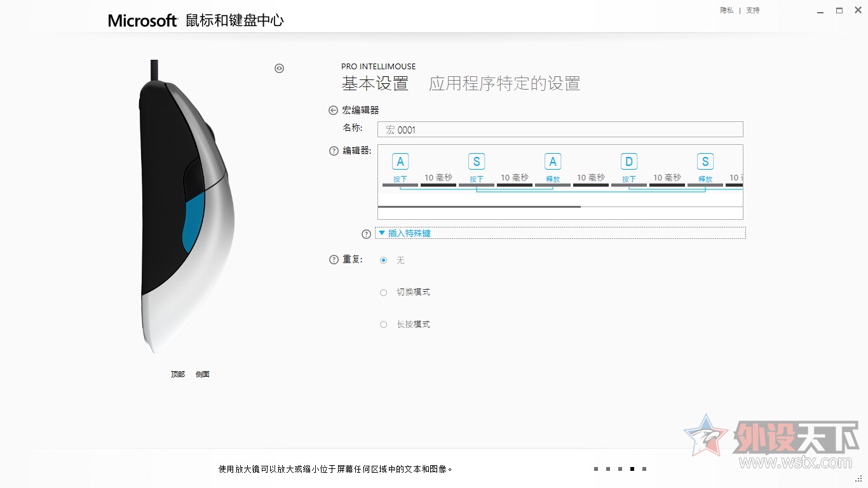Maximize the window

(839, 11)
